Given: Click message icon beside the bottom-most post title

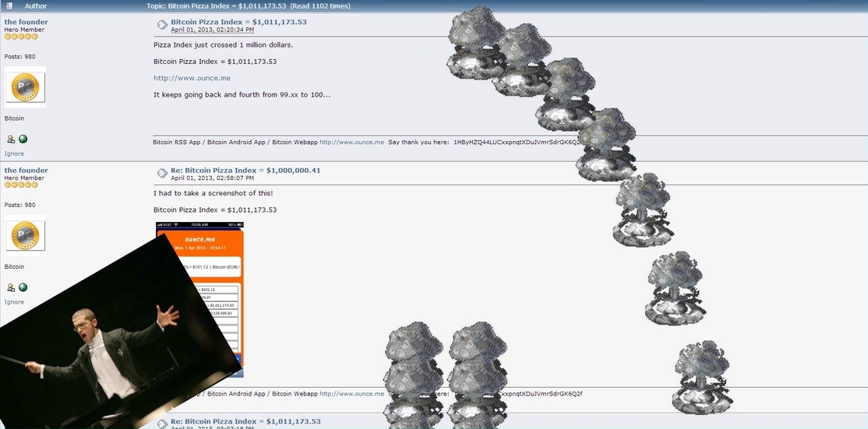Looking at the screenshot, I should 162,424.
